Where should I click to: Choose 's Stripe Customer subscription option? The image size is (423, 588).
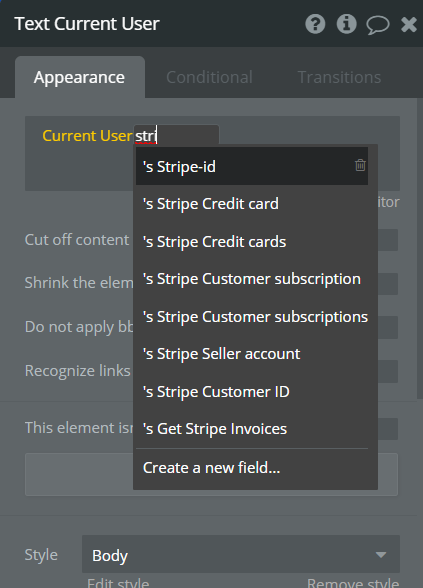(252, 279)
